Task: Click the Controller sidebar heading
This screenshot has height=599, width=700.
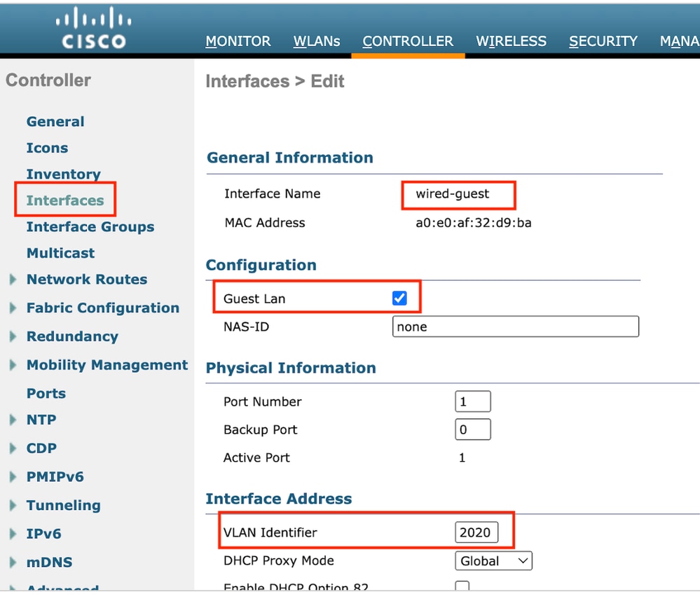Action: tap(48, 81)
